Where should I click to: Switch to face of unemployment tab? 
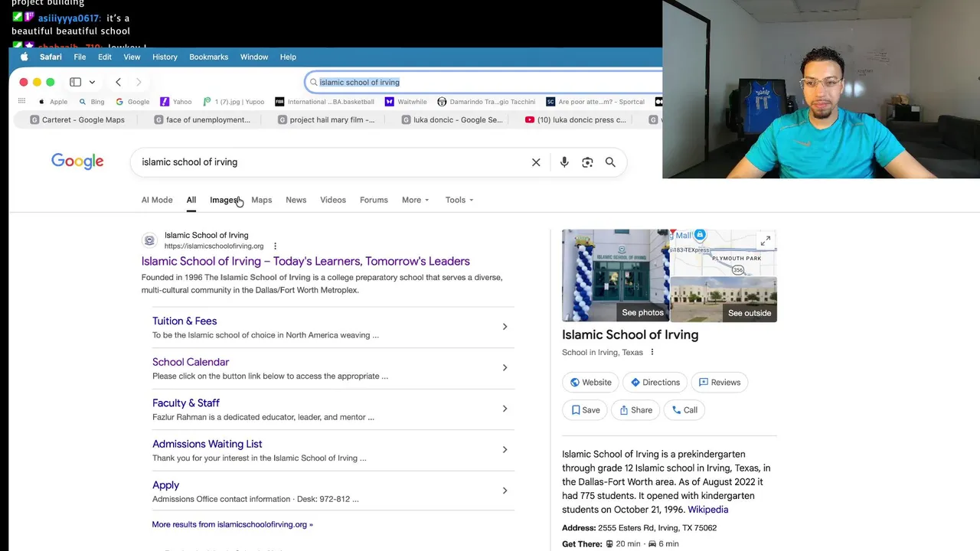pyautogui.click(x=202, y=119)
